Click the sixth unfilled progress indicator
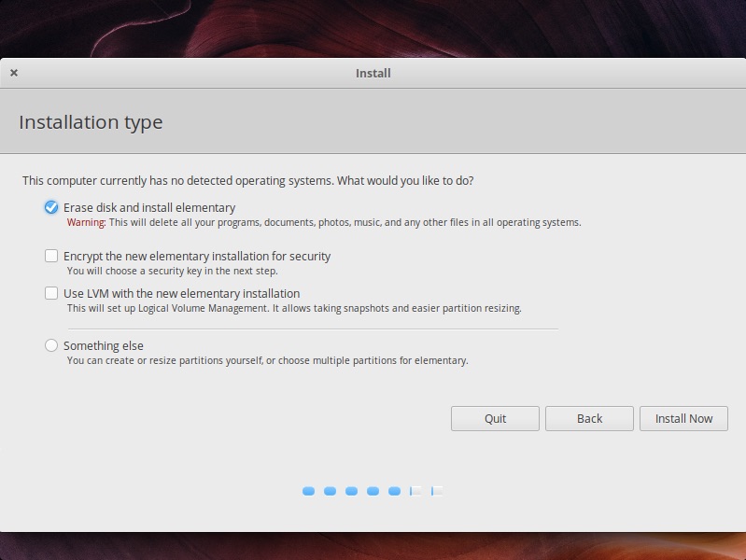Screen dimensions: 746x560 click(x=415, y=491)
